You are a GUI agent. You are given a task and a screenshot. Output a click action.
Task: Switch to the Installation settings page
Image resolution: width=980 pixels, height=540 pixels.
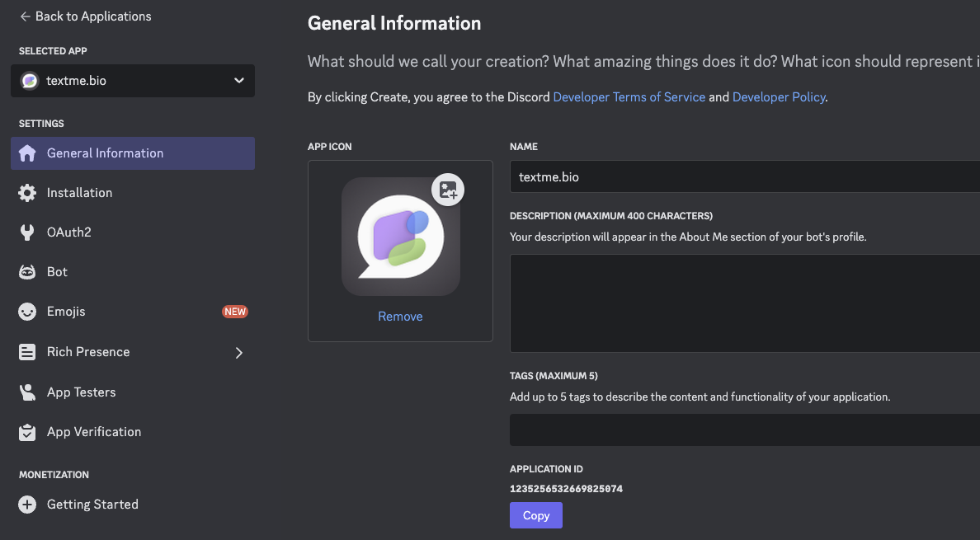coord(79,192)
